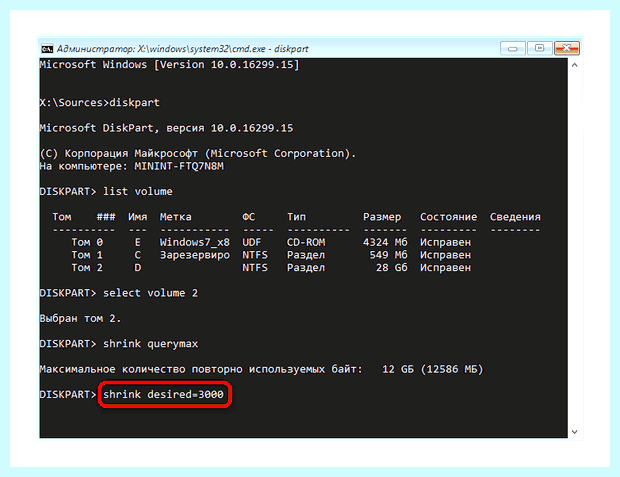620x477 pixels.
Task: Click the 'Microsoft DiskPart, версия 10.0.16299.15' line
Action: [166, 128]
